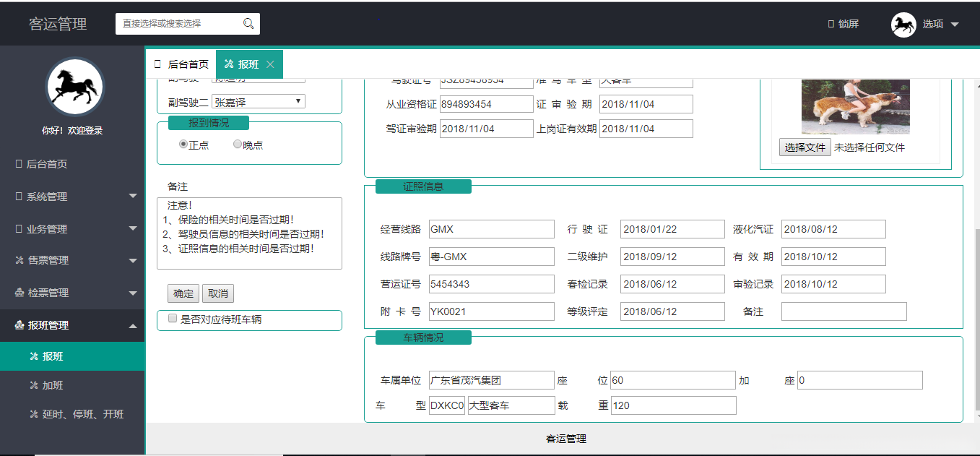
Task: Open 延时、停班、开班 sidebar item
Action: [72, 414]
